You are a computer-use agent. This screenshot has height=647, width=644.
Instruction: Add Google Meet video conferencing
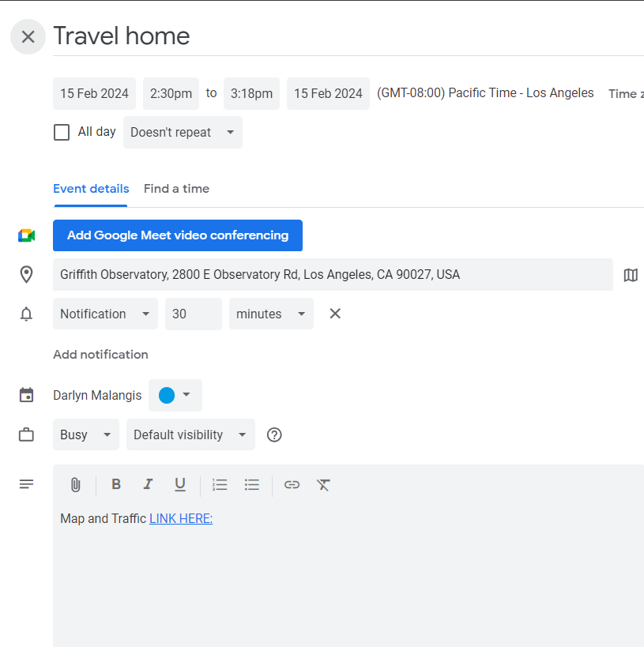[178, 235]
